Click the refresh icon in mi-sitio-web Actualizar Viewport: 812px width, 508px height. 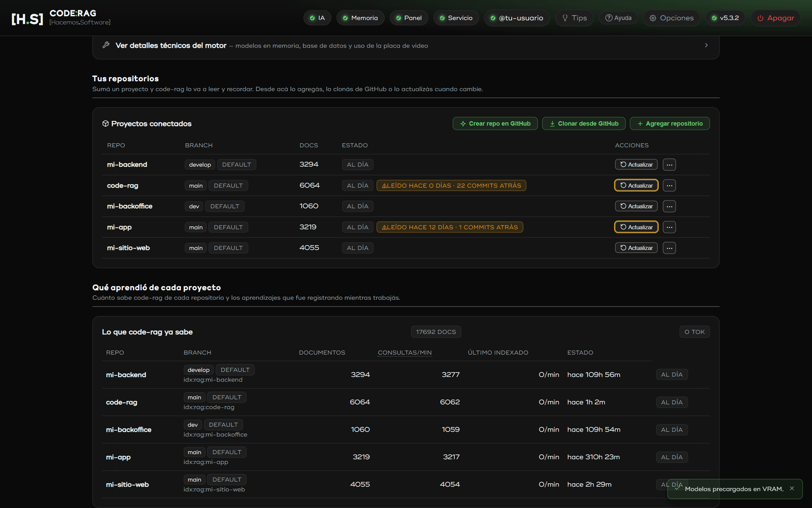623,248
